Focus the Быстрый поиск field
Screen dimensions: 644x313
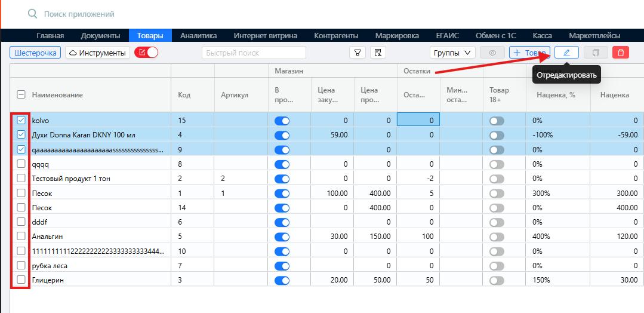click(x=254, y=53)
